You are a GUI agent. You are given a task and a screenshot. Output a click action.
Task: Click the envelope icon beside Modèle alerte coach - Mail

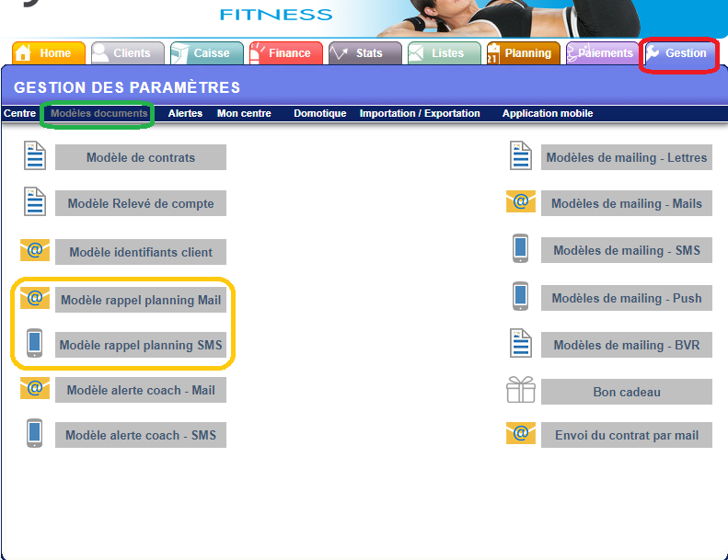(x=35, y=389)
